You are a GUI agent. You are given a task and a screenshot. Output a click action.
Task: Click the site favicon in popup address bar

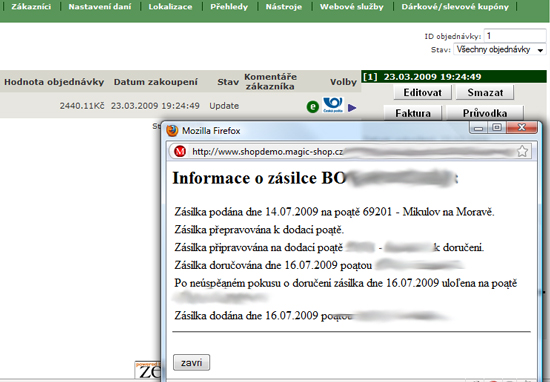[x=180, y=151]
